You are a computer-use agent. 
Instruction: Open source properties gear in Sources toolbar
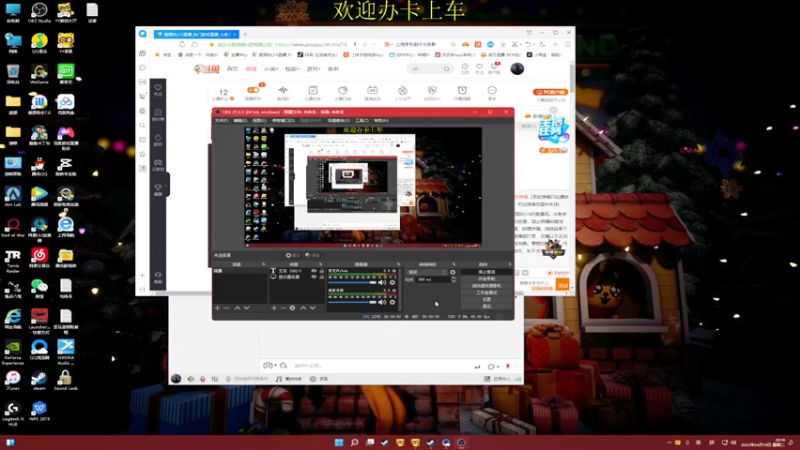pos(292,308)
